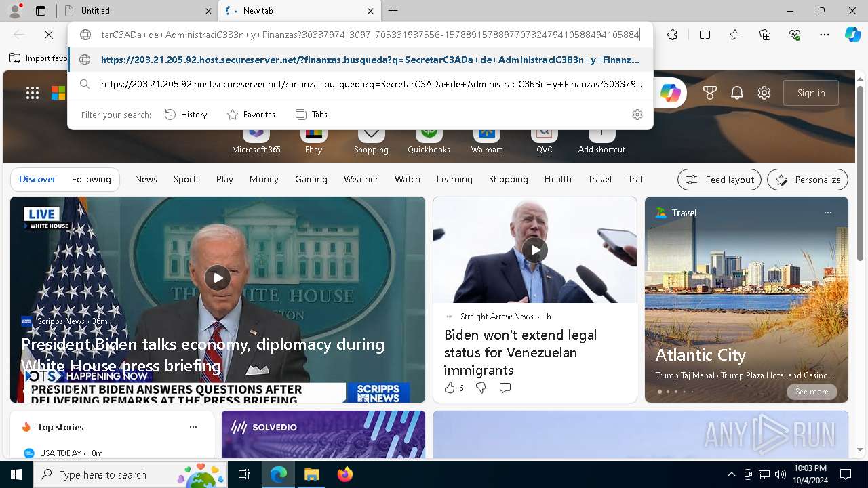Open the Gaming category
The width and height of the screenshot is (868, 488).
click(x=311, y=179)
